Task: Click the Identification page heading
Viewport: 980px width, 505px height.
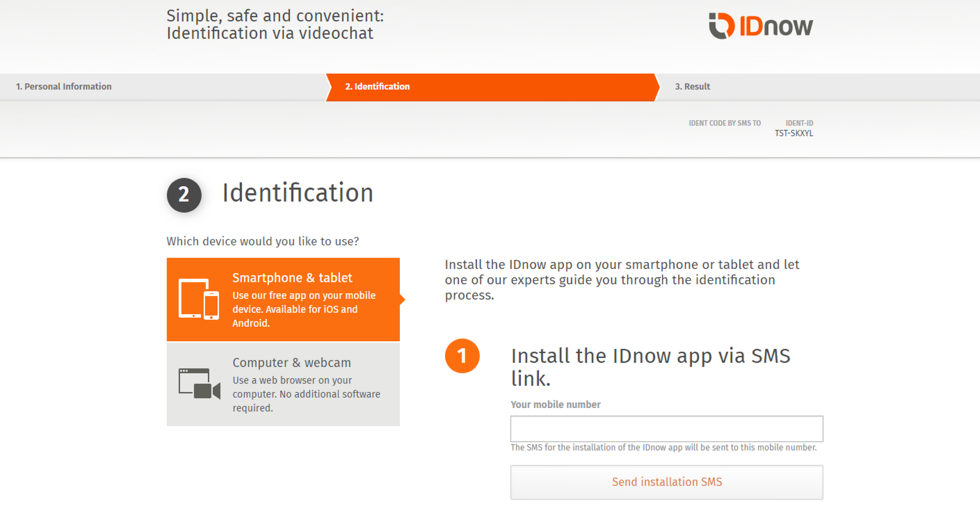Action: tap(298, 193)
